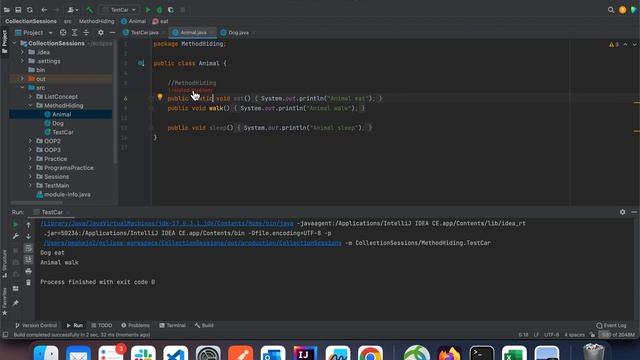640x360 pixels.
Task: Open Build tool window
Action: [204, 326]
